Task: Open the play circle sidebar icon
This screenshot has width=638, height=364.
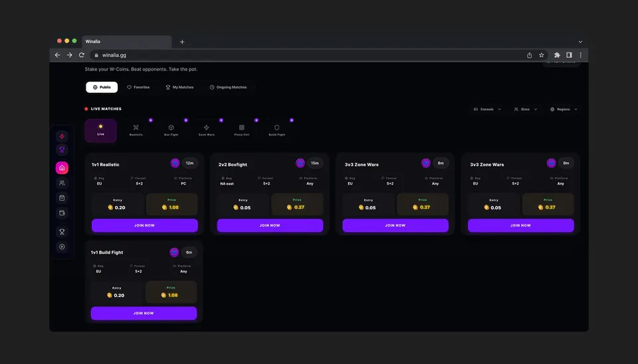Action: coord(62,246)
